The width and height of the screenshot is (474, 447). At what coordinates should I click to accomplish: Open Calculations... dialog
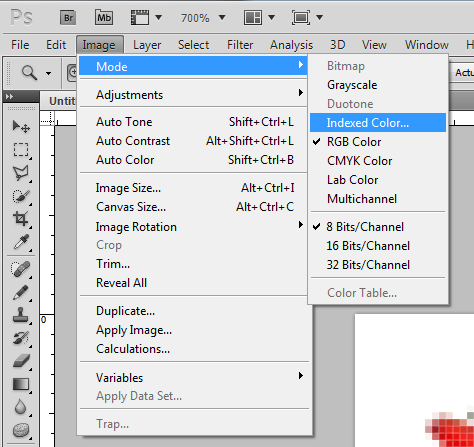(194, 349)
